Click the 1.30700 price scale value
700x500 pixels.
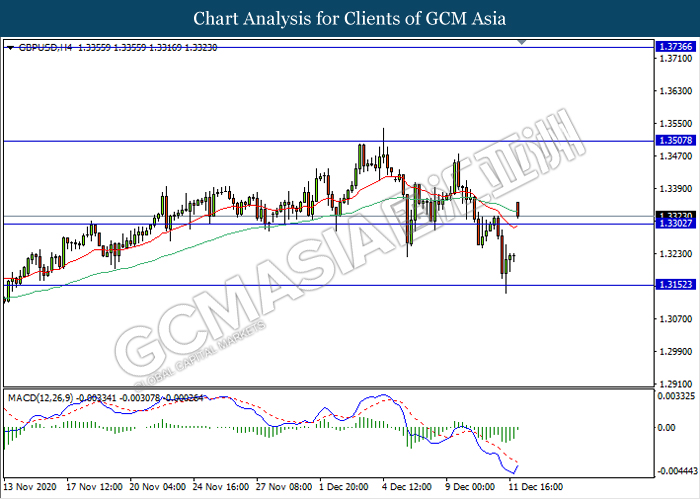[675, 319]
